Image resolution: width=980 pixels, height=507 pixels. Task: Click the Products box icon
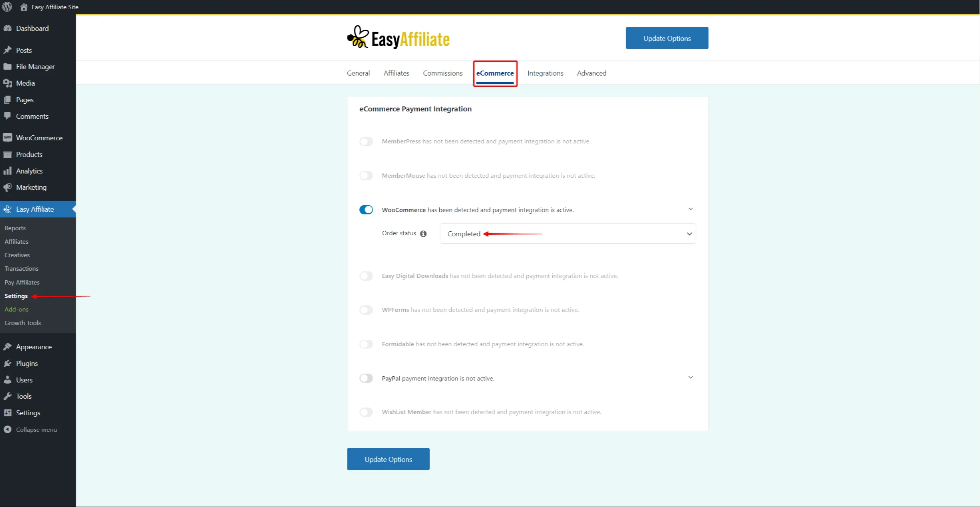tap(7, 154)
